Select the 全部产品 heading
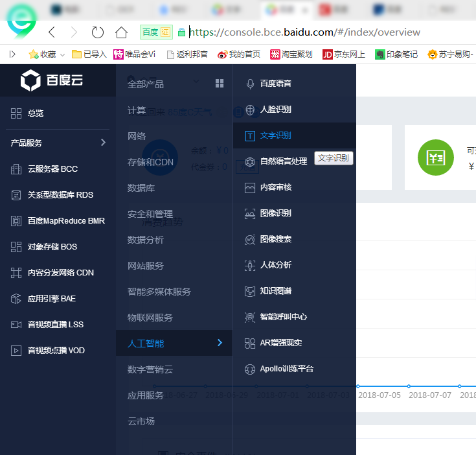 [146, 84]
